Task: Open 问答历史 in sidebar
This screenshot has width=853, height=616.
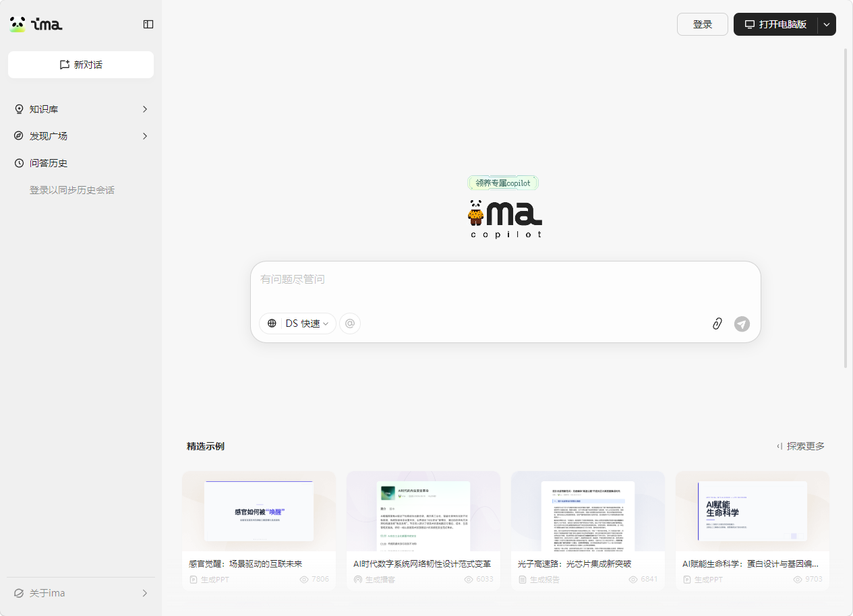Action: [x=81, y=163]
